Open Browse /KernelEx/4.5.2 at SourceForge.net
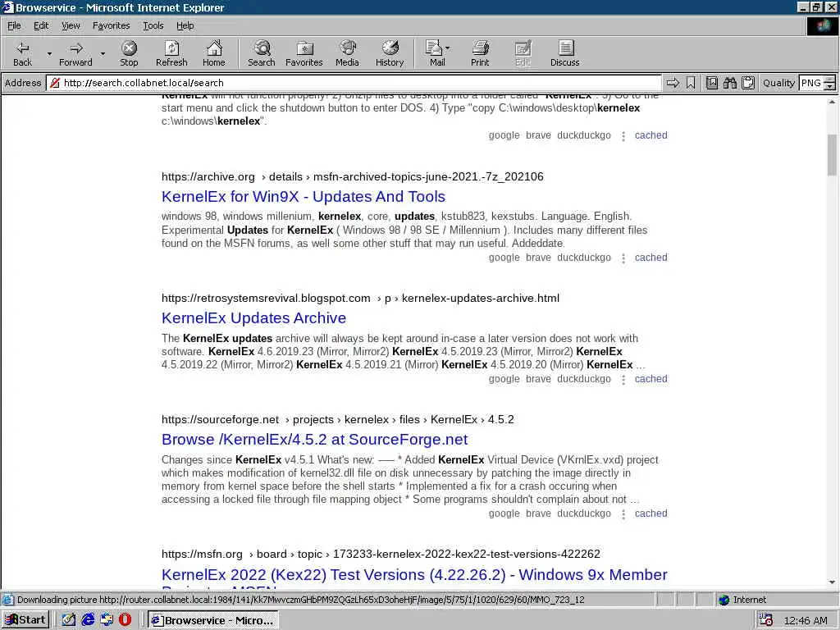This screenshot has height=630, width=840. (314, 440)
